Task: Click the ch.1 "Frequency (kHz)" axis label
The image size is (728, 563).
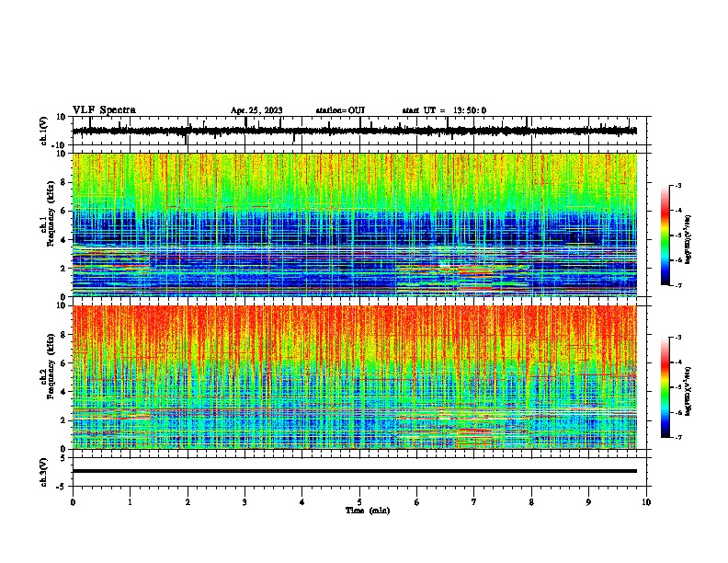Action: (x=51, y=214)
